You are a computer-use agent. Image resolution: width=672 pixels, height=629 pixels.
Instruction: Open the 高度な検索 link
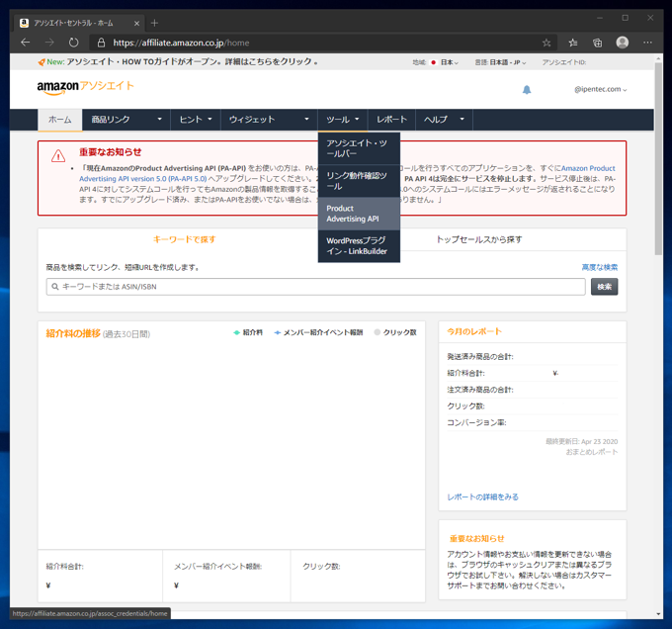pos(599,267)
